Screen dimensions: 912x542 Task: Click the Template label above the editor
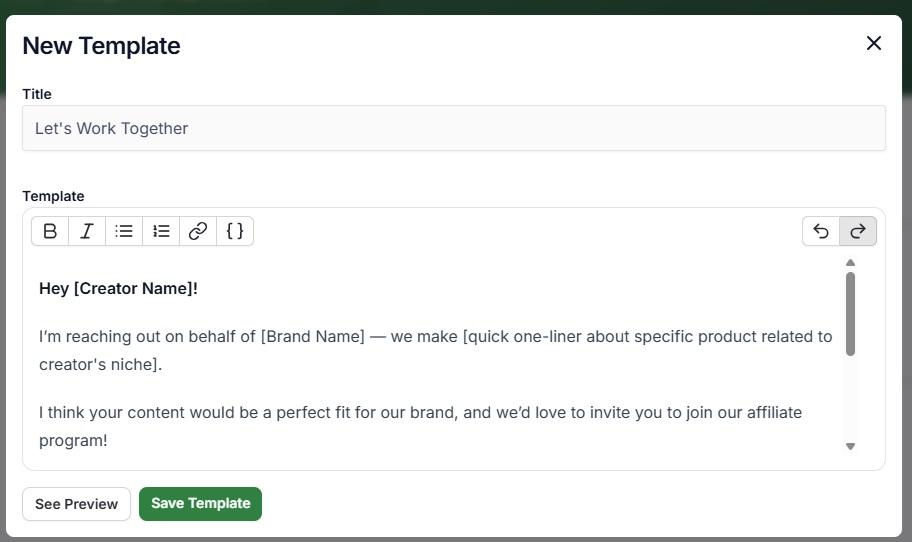[53, 196]
